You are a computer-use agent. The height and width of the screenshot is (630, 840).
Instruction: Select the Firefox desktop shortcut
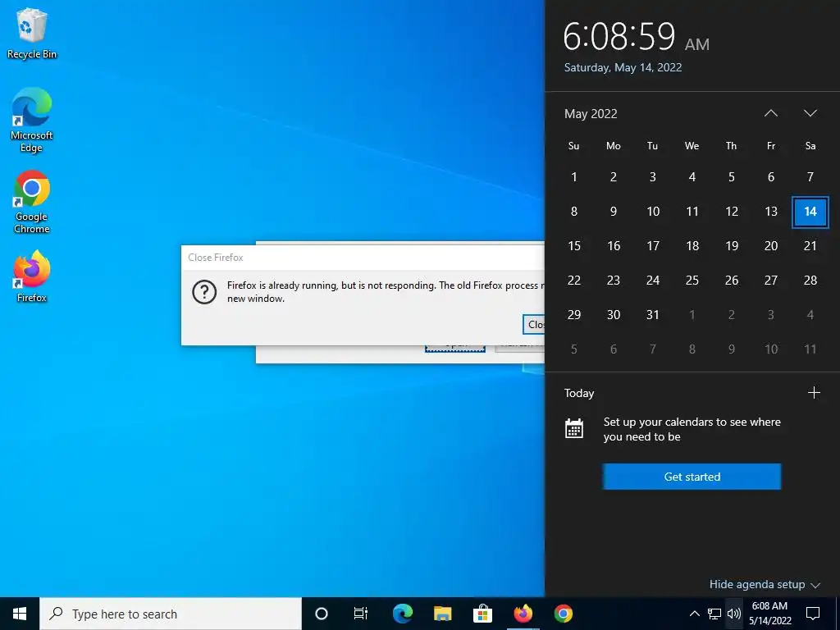click(x=31, y=277)
